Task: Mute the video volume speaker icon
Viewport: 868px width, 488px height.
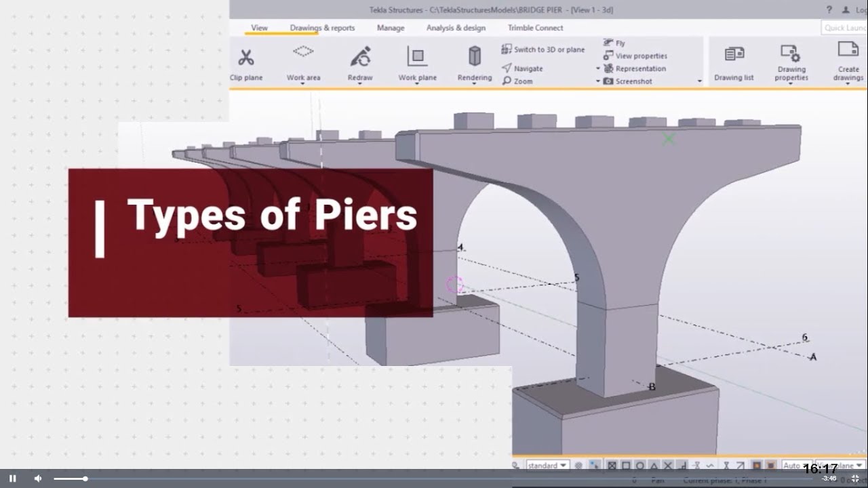Action: pyautogui.click(x=38, y=479)
